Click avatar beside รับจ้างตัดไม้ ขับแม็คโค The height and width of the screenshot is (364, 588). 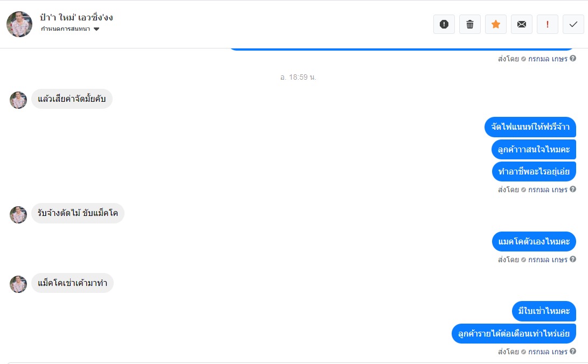click(18, 215)
